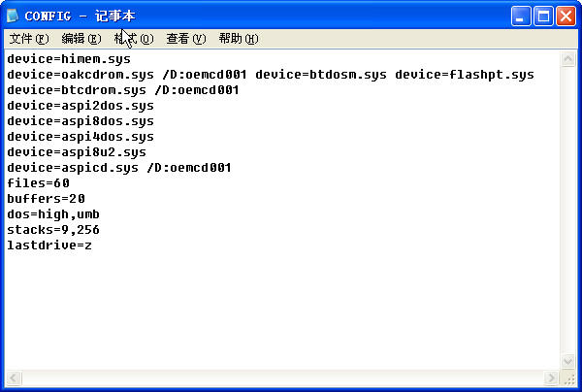
Task: Click the text device=flashpt.sys
Action: click(x=465, y=75)
